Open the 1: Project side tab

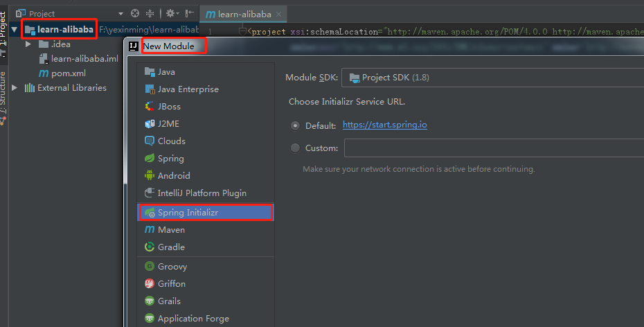tap(3, 34)
